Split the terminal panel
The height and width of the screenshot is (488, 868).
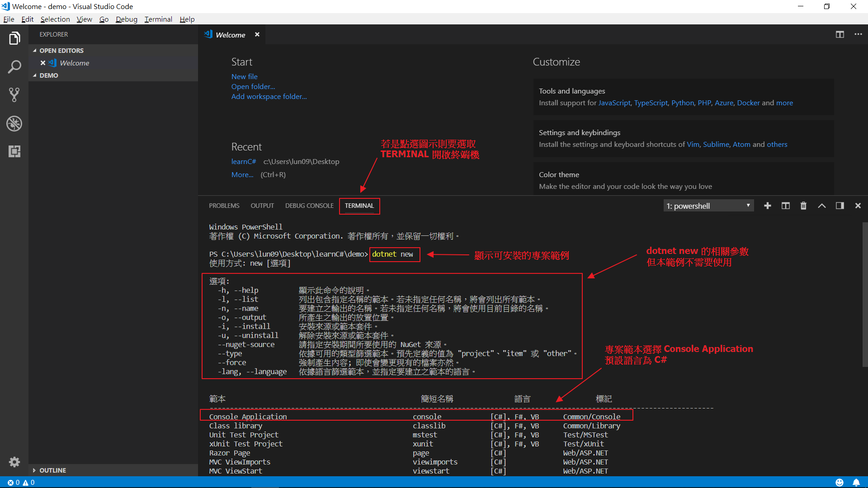[786, 206]
